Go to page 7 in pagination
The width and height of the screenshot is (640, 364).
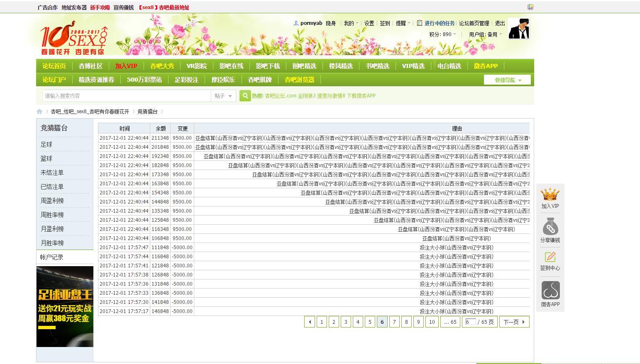[x=394, y=322]
